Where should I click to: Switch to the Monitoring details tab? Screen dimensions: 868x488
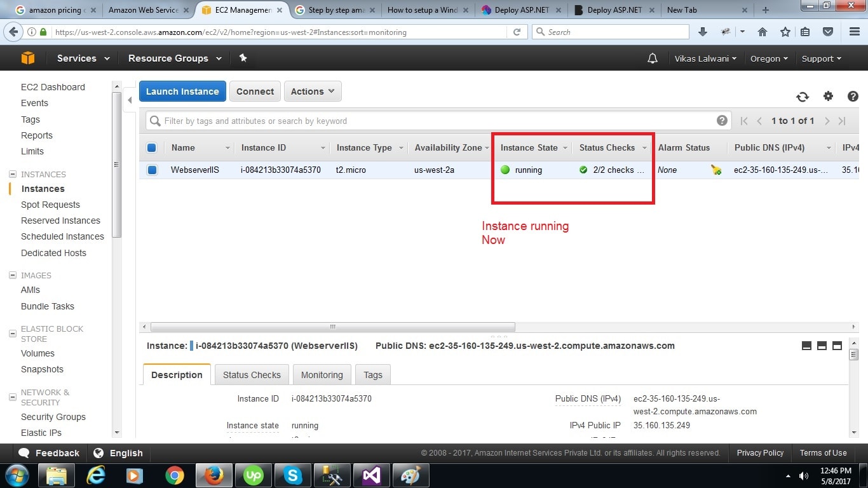[322, 375]
